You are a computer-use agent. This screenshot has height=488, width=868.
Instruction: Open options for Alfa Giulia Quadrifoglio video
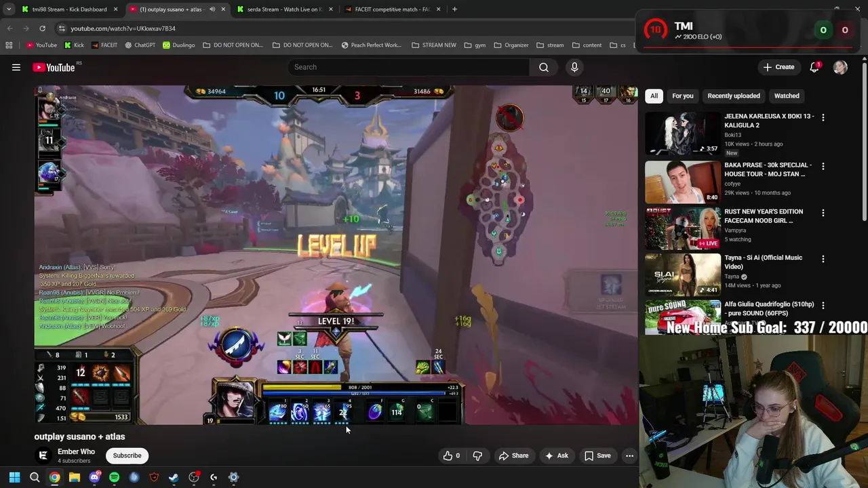(x=823, y=305)
